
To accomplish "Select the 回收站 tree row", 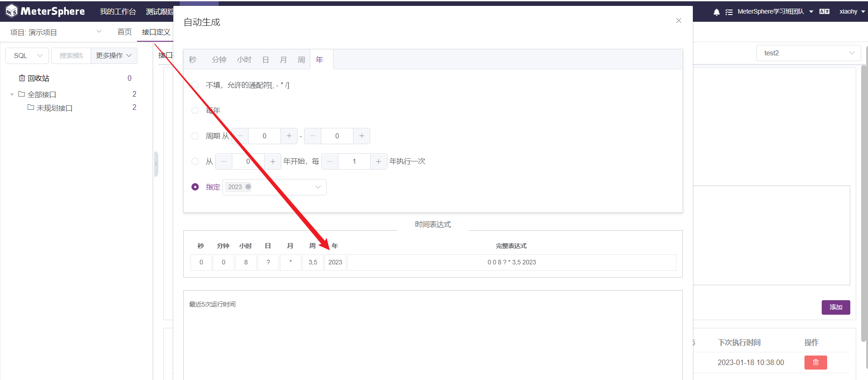I will click(76, 78).
